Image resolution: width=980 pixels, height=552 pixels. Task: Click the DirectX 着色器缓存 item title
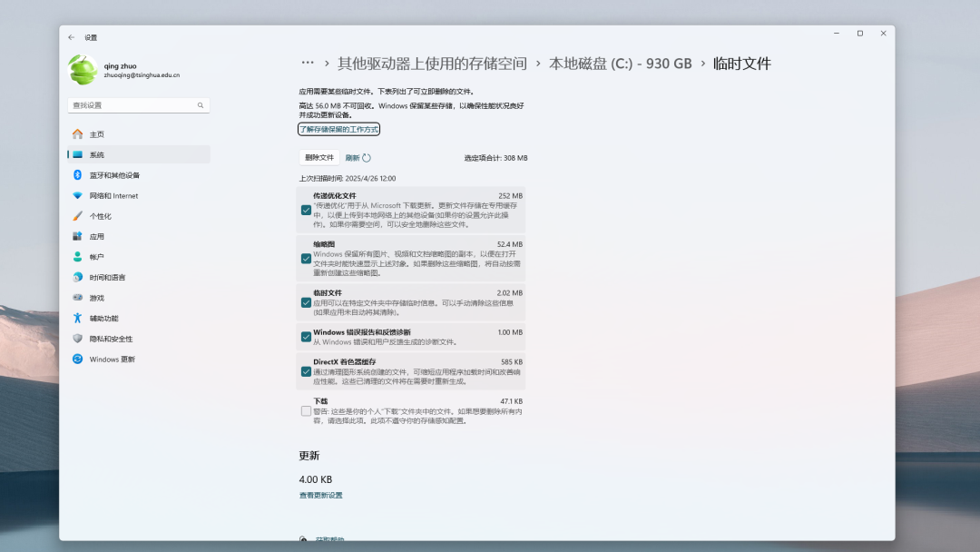click(345, 362)
